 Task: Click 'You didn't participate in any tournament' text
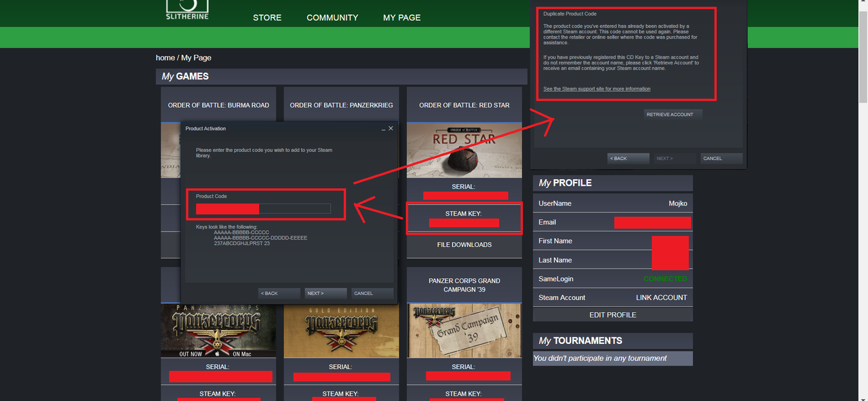click(x=600, y=358)
